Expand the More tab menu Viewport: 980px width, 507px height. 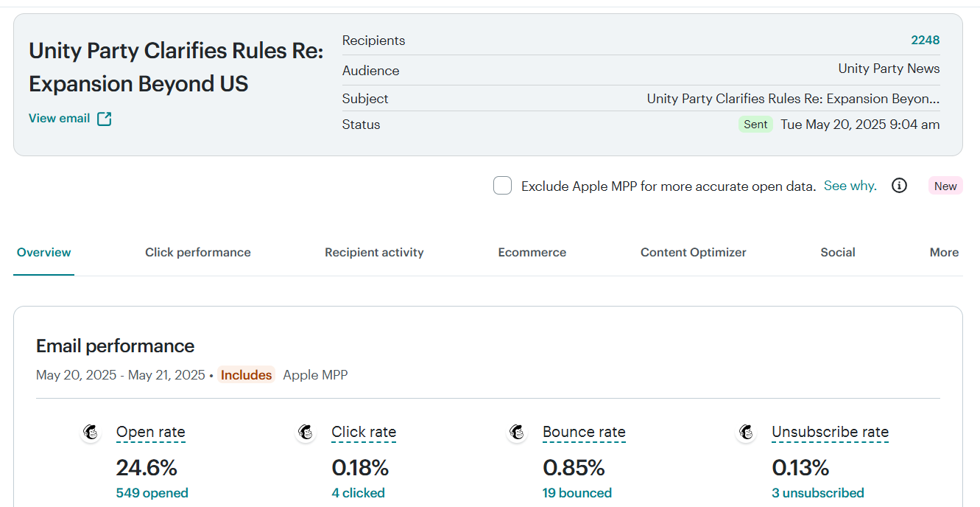944,253
